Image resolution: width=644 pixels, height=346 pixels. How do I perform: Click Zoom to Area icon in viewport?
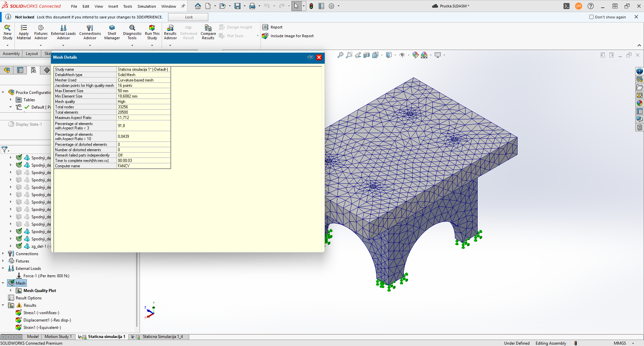pos(349,55)
